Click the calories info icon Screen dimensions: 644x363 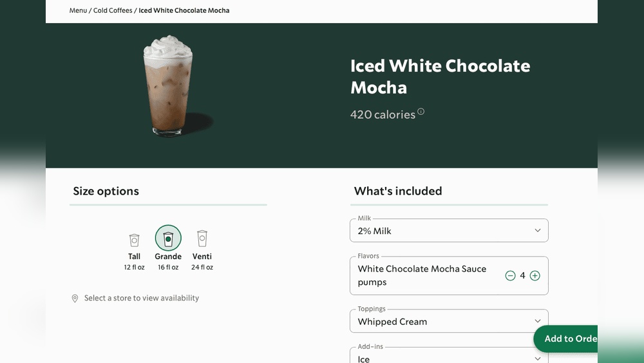click(x=421, y=112)
